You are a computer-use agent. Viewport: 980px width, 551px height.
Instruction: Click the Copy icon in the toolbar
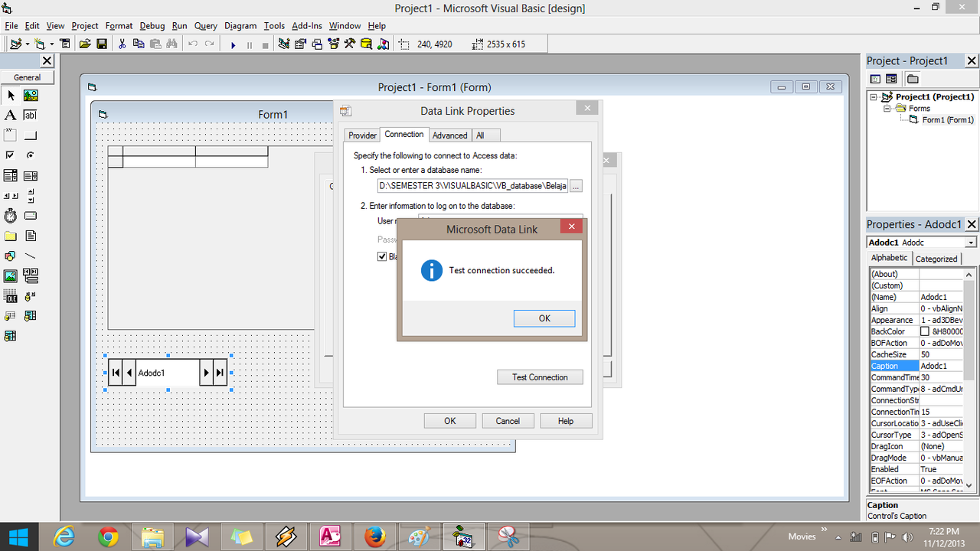[139, 44]
